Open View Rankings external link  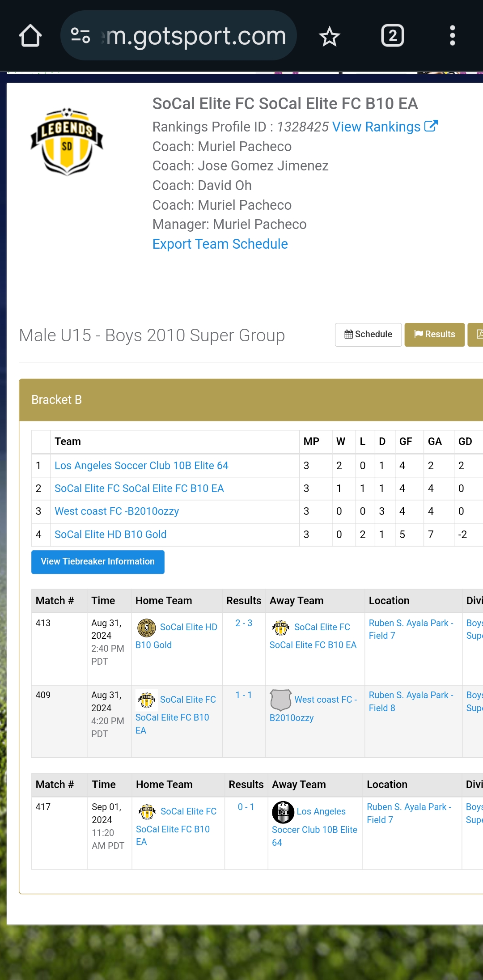point(385,127)
